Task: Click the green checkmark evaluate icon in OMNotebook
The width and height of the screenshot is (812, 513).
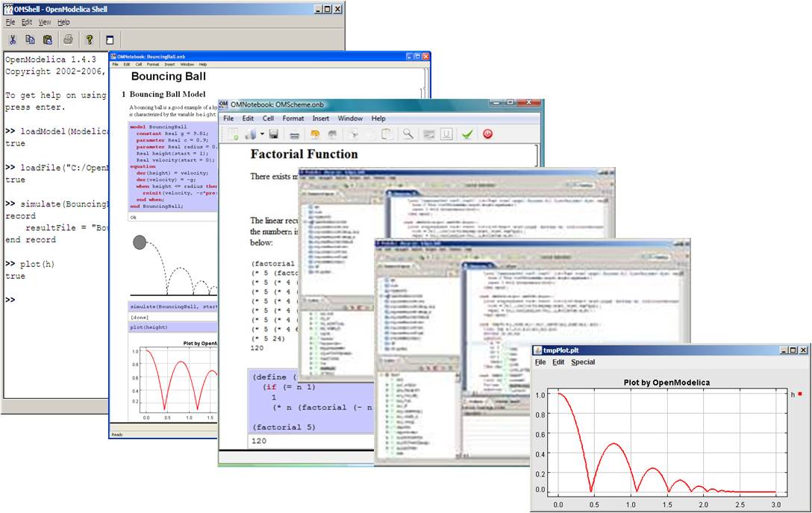Action: pos(467,134)
